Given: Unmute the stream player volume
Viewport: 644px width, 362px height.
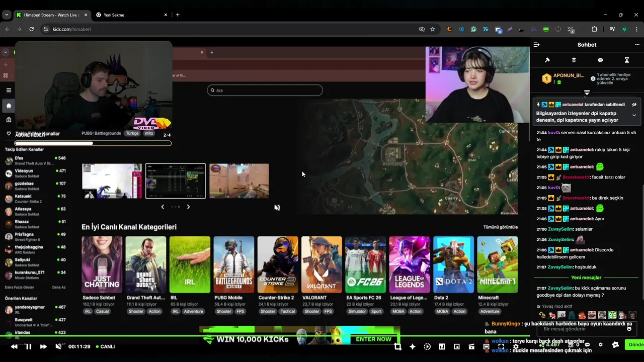Looking at the screenshot, I should pyautogui.click(x=58, y=346).
